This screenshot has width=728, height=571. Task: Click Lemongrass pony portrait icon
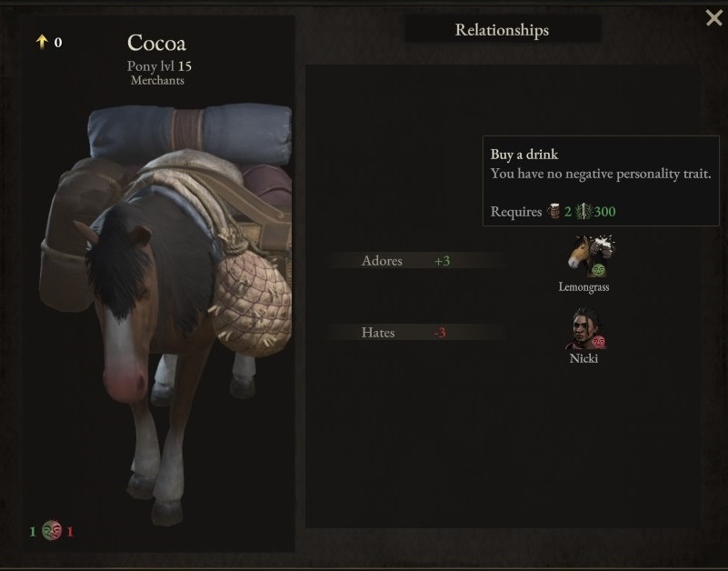(590, 256)
